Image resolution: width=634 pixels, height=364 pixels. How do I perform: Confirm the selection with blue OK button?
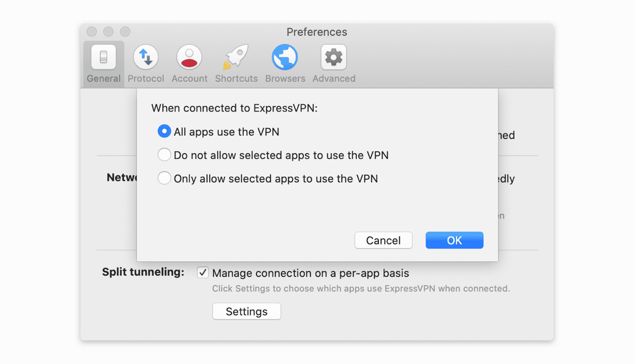[x=454, y=240]
